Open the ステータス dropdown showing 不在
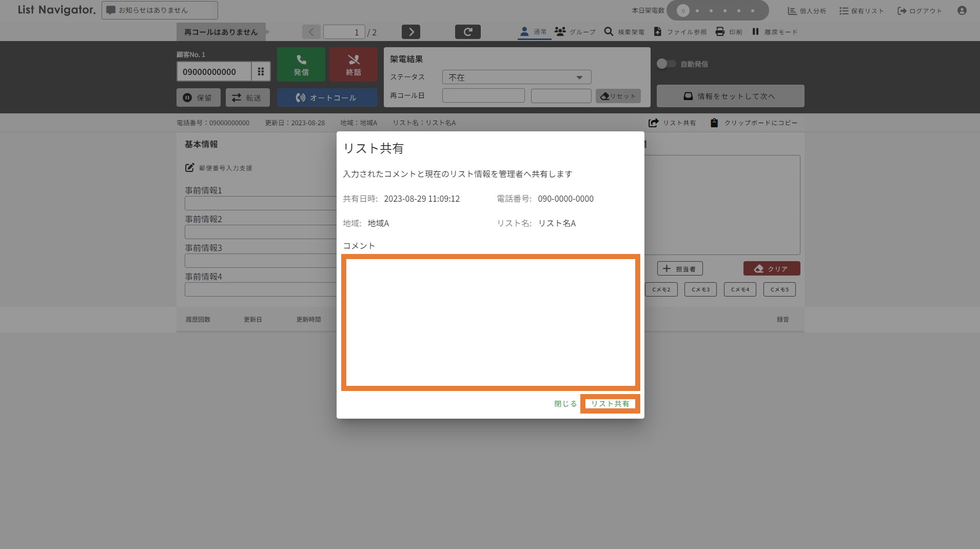The width and height of the screenshot is (980, 549). [516, 77]
